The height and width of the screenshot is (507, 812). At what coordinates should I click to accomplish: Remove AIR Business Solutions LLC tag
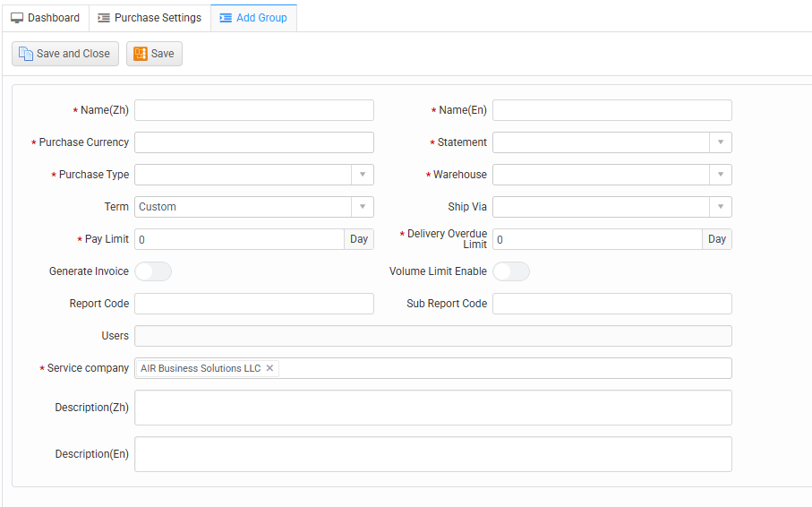[269, 368]
